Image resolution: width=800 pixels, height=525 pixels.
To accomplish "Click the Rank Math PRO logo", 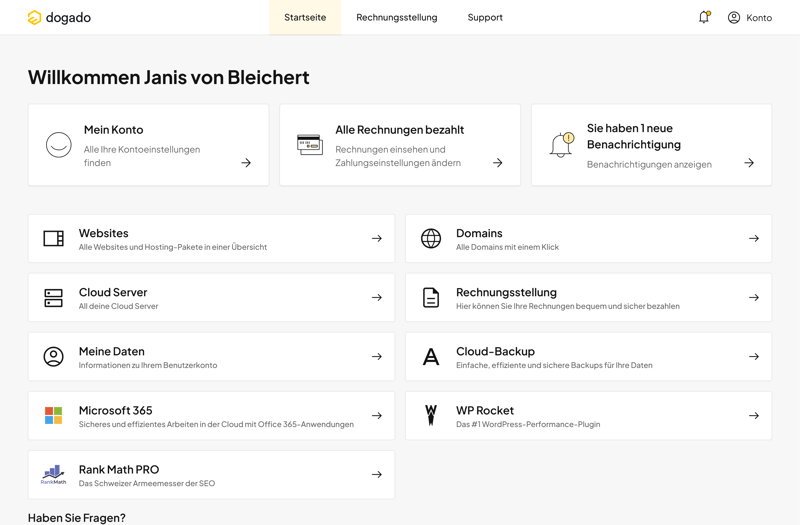I will tap(54, 474).
